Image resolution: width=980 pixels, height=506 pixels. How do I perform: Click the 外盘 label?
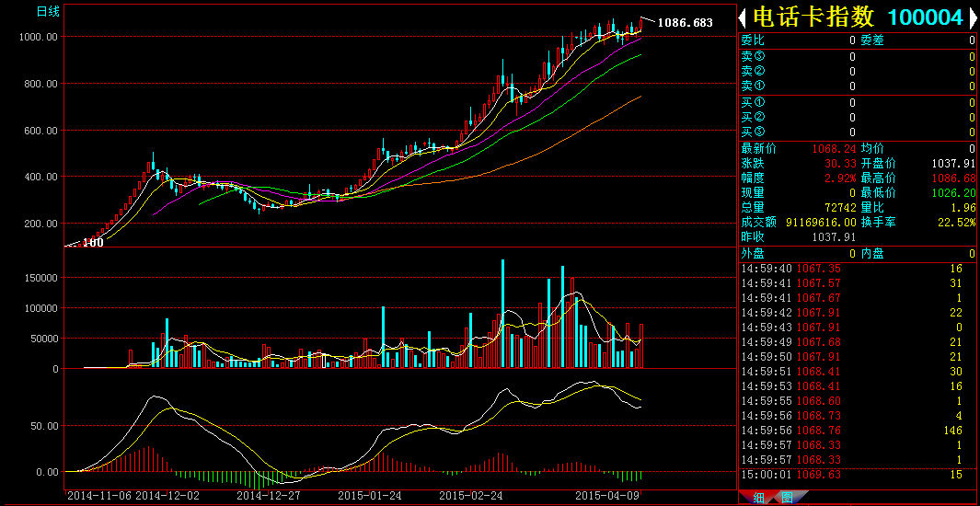752,254
